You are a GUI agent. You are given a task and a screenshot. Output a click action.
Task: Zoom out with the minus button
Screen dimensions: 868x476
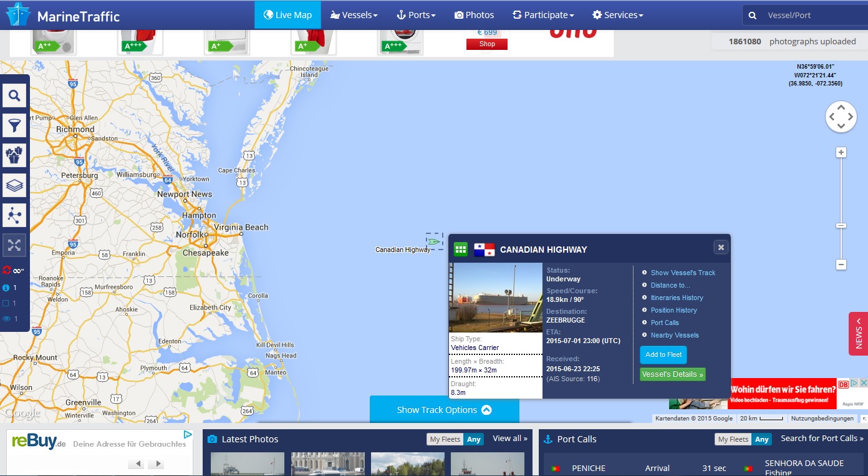[x=841, y=265]
